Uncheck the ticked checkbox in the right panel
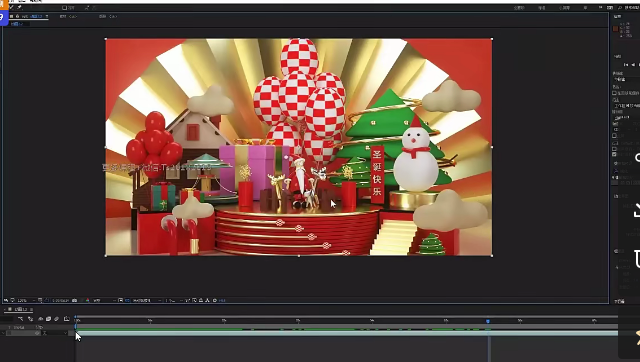Screen dimensions: 640x362 coord(615,154)
